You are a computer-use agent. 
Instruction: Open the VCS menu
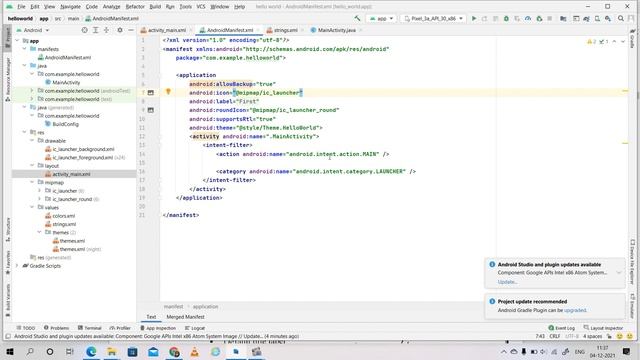point(201,7)
